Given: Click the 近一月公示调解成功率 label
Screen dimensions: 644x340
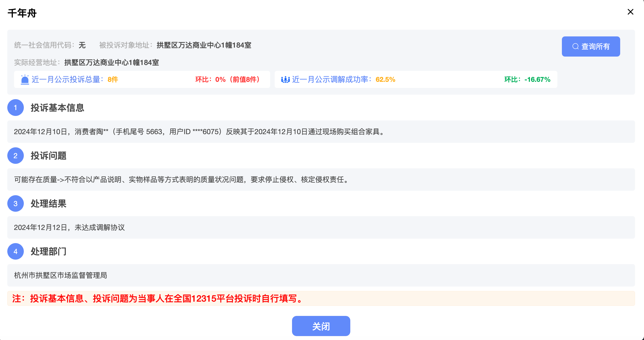Looking at the screenshot, I should [x=332, y=80].
